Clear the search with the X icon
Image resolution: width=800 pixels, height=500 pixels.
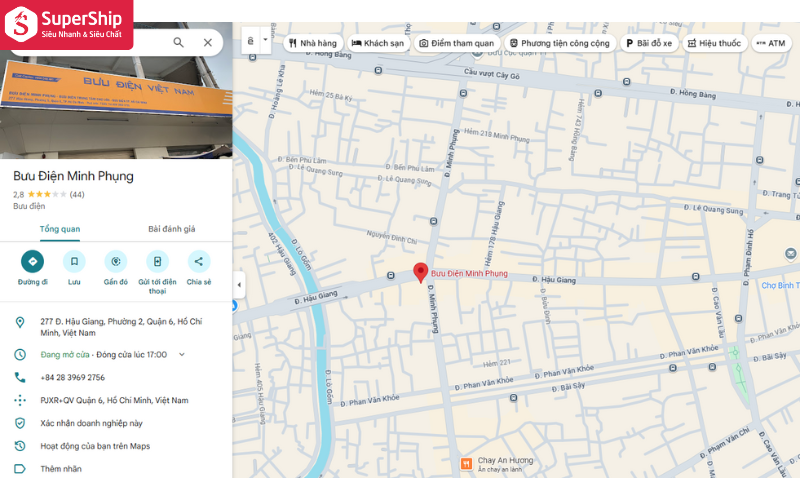(x=208, y=42)
